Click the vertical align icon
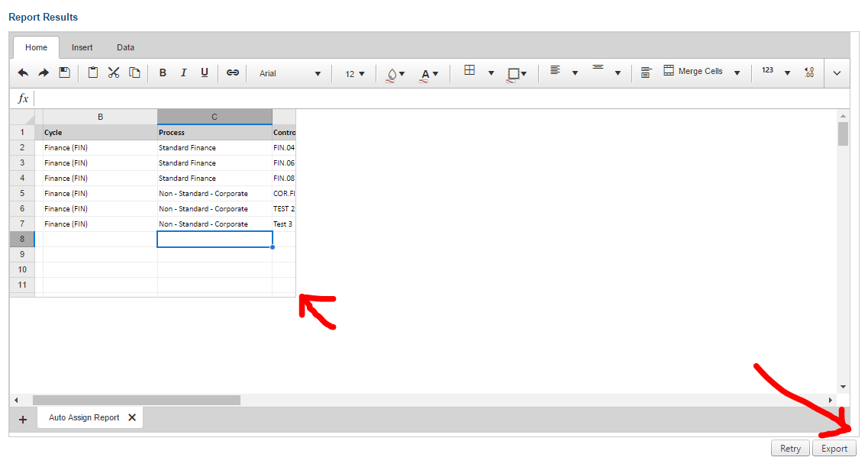This screenshot has width=868, height=470. click(x=598, y=67)
